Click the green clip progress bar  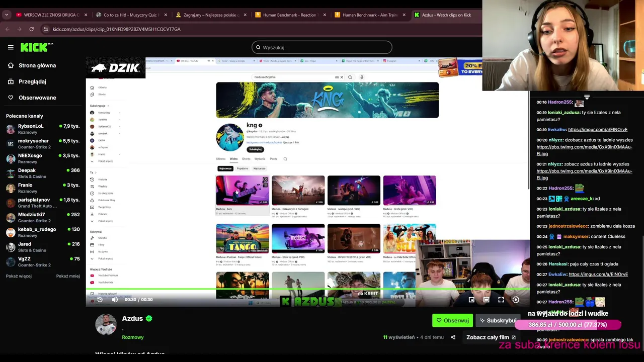tap(307, 290)
